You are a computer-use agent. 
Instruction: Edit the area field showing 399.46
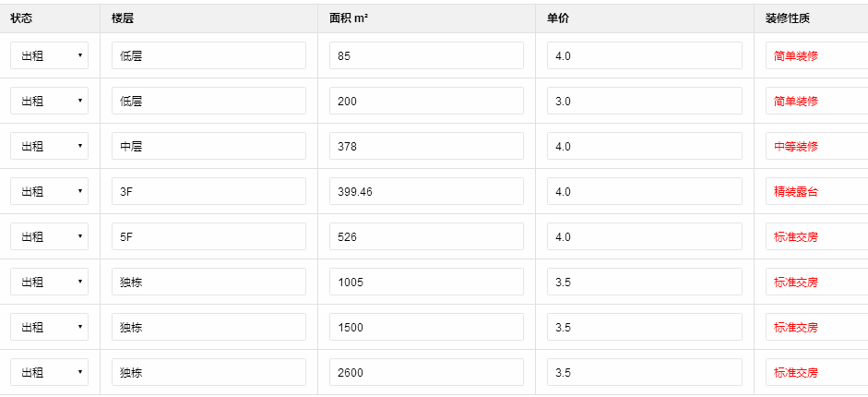[x=426, y=191]
